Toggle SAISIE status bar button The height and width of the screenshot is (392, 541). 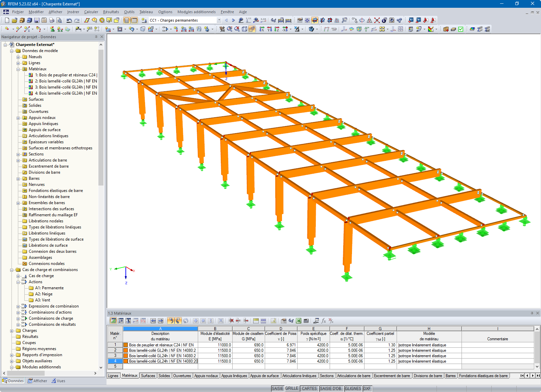(x=278, y=389)
